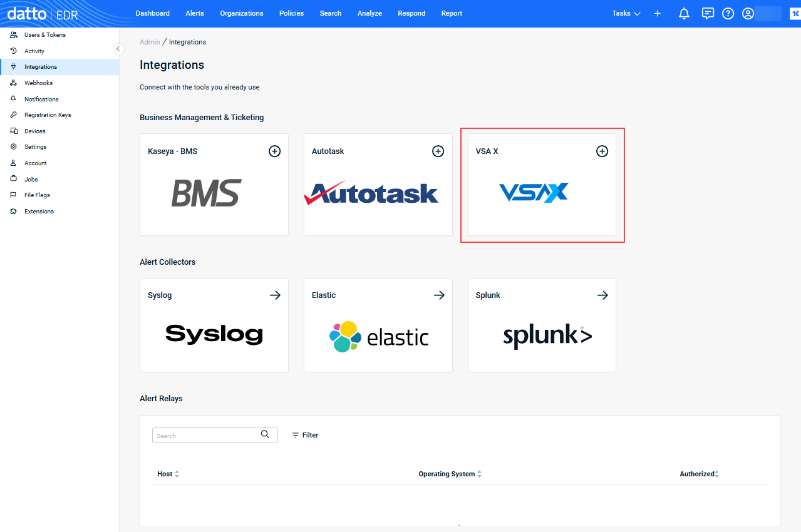Expand the Tasks dropdown
The height and width of the screenshot is (532, 801).
point(626,13)
